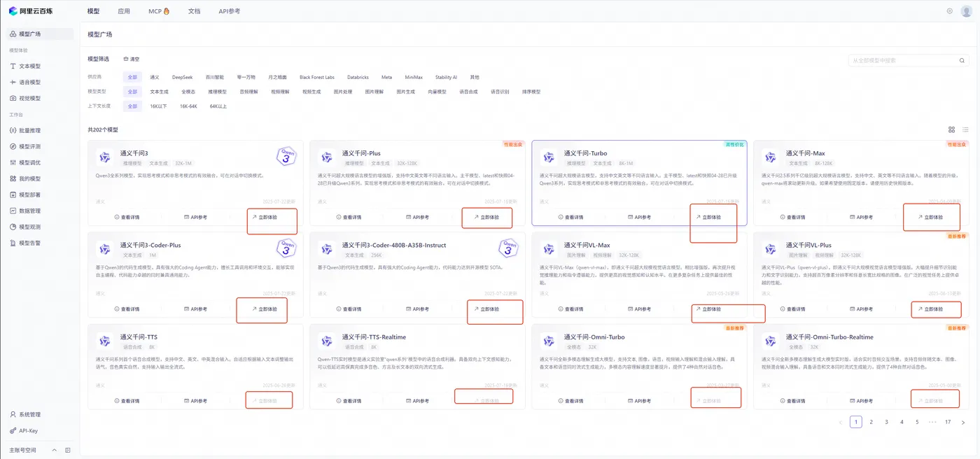Filter provider by Meta
This screenshot has height=459, width=980.
pyautogui.click(x=386, y=77)
